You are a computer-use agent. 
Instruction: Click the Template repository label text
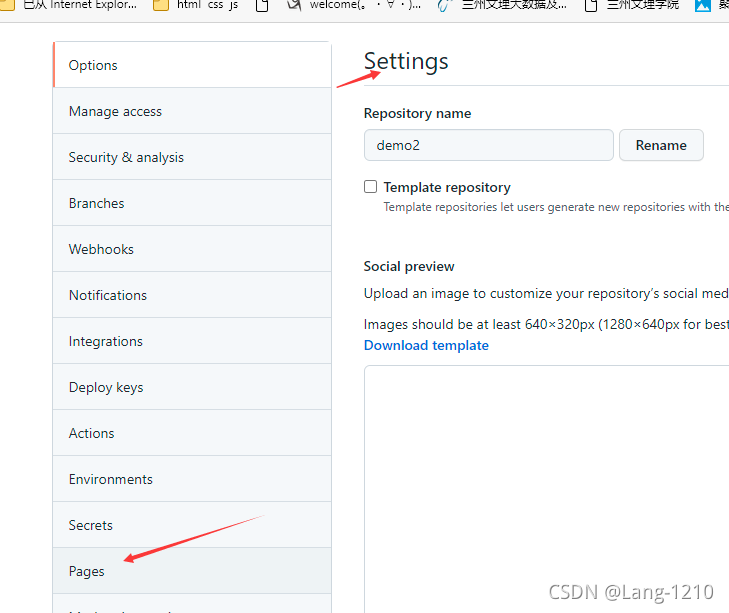pyautogui.click(x=447, y=187)
